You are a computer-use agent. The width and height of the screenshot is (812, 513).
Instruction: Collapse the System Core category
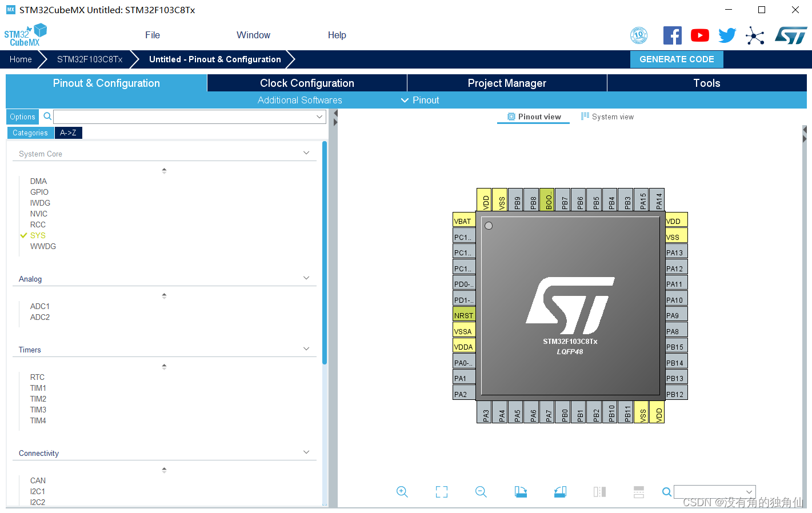click(x=306, y=153)
